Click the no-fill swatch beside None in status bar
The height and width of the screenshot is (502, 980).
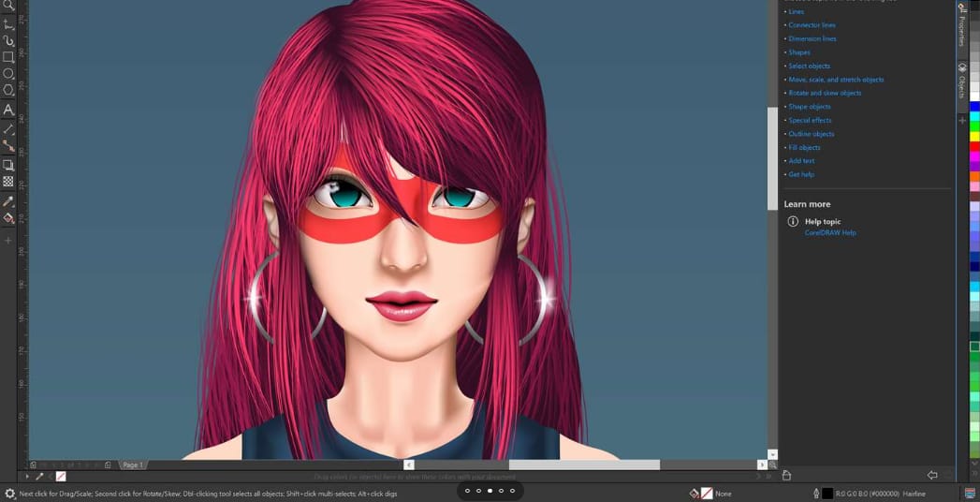[x=707, y=494]
